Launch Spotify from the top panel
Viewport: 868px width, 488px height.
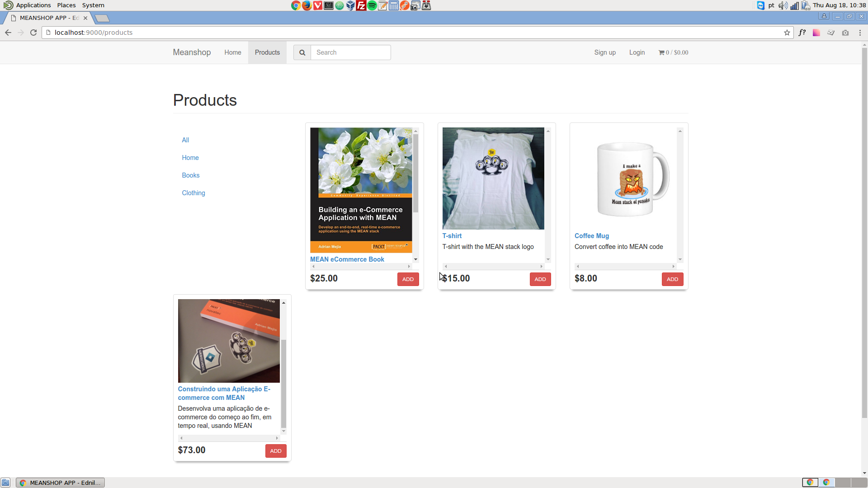(x=372, y=5)
